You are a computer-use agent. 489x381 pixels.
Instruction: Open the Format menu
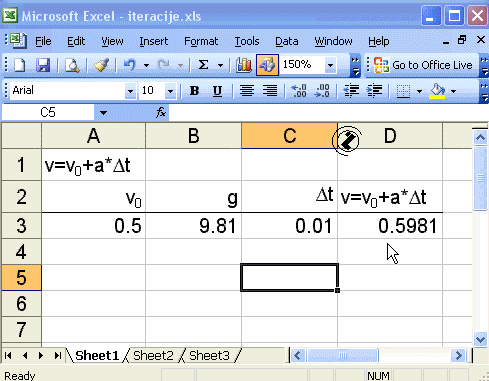point(201,41)
